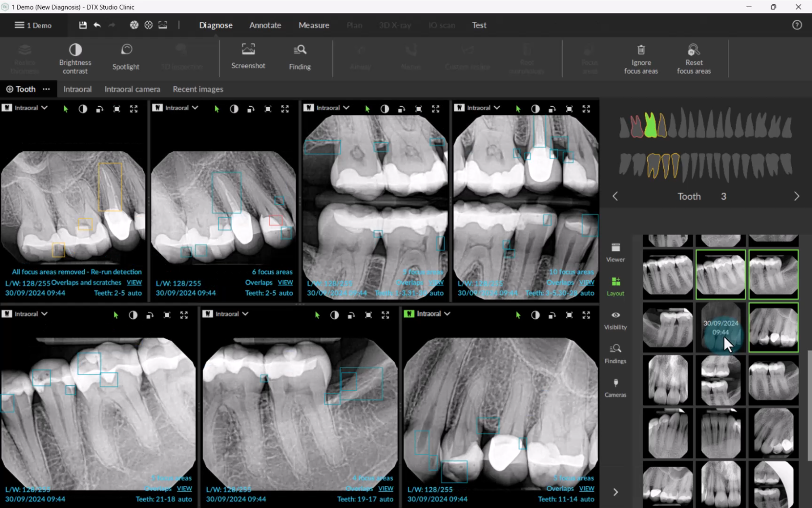Image resolution: width=812 pixels, height=508 pixels.
Task: Open the Brightness contrast tool in the ribbon
Action: (75, 59)
